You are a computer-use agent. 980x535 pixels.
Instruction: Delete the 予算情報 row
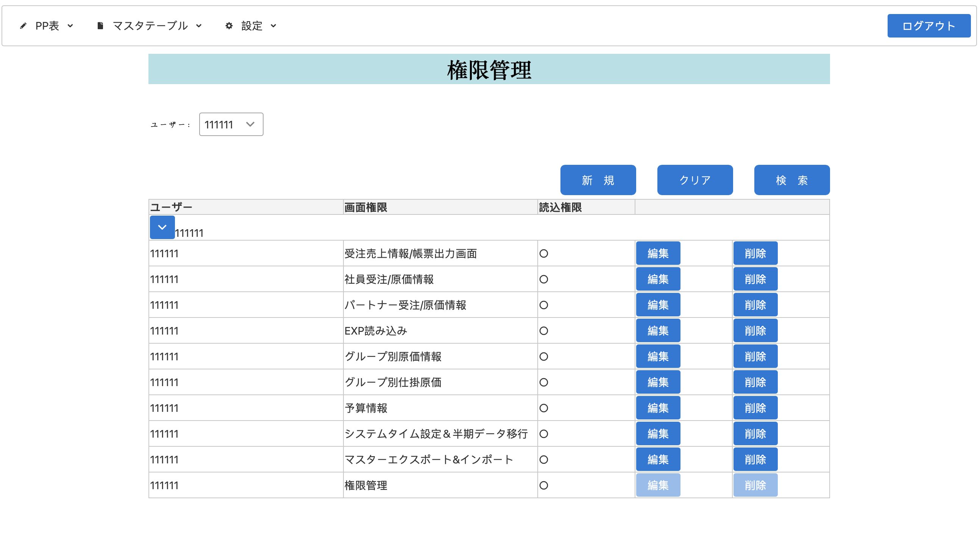(755, 408)
